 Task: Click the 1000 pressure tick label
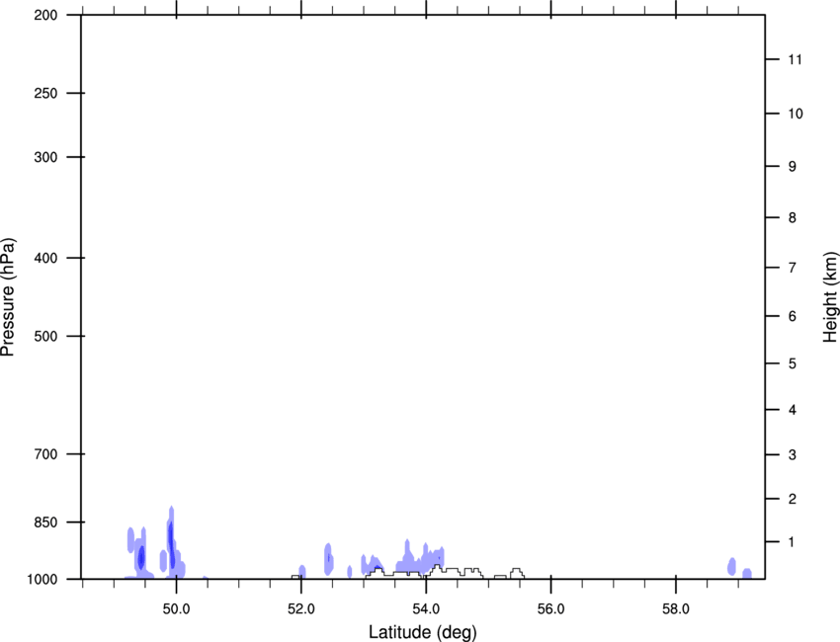coord(42,580)
